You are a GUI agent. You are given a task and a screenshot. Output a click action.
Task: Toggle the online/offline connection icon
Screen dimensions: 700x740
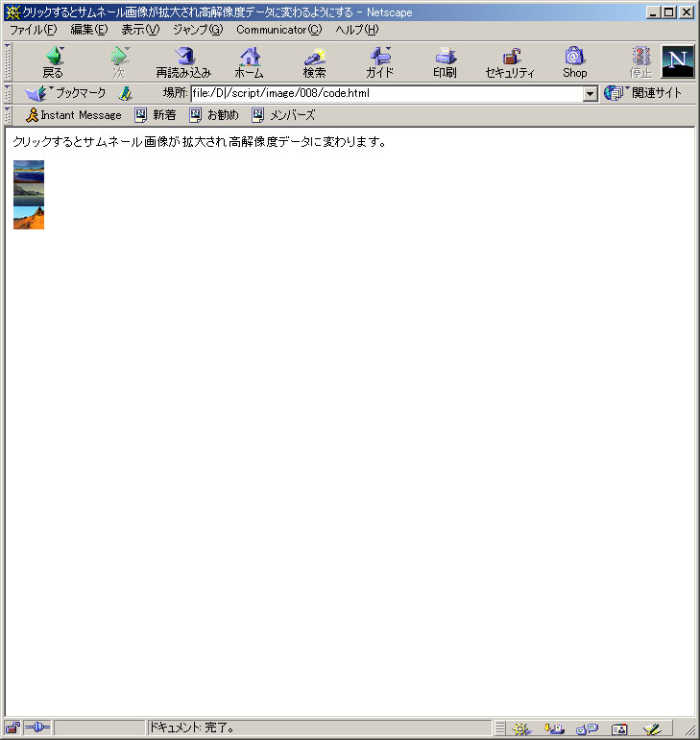tap(37, 728)
